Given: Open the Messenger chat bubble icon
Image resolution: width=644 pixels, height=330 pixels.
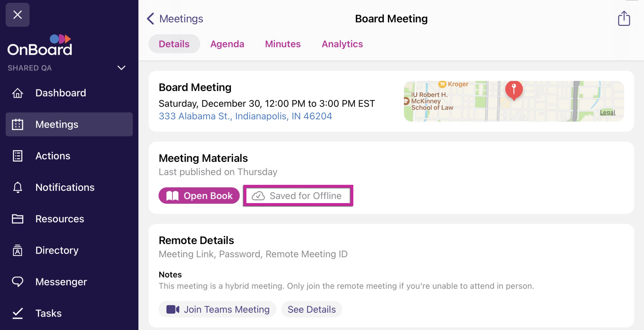Looking at the screenshot, I should [x=17, y=282].
